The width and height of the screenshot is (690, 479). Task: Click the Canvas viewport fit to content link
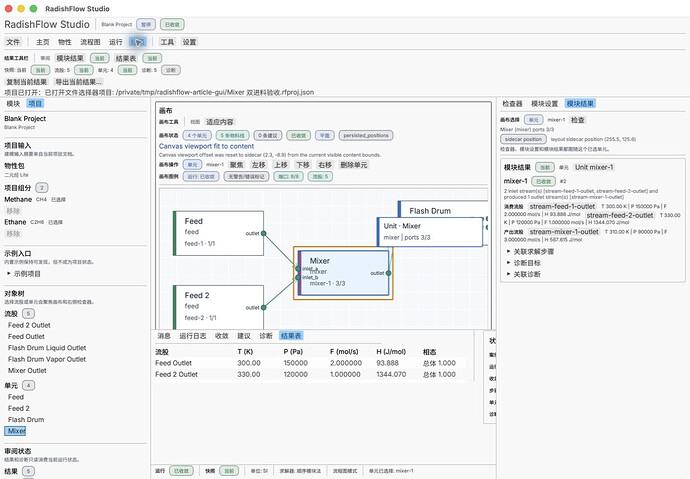pyautogui.click(x=206, y=146)
